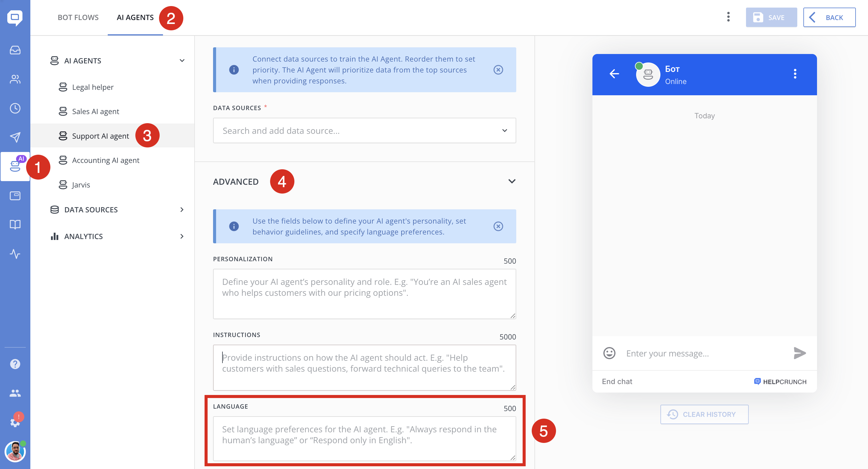Dismiss the data sources info banner
868x469 pixels.
coord(498,70)
